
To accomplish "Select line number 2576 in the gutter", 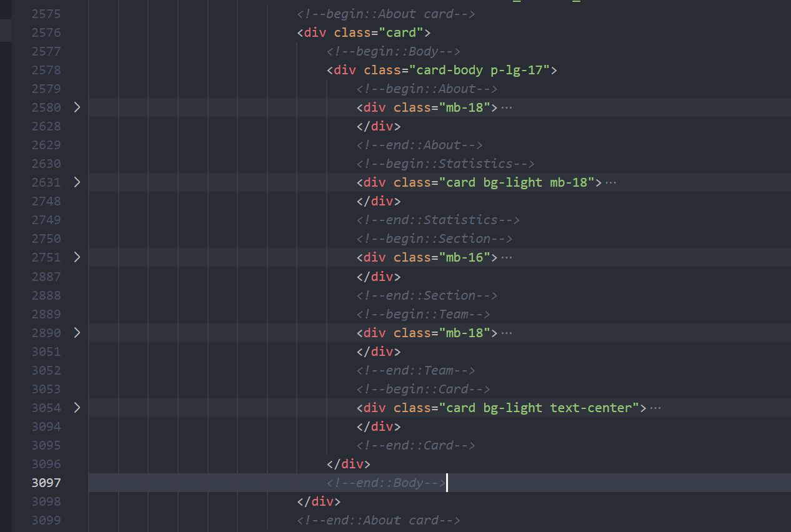I will point(46,32).
